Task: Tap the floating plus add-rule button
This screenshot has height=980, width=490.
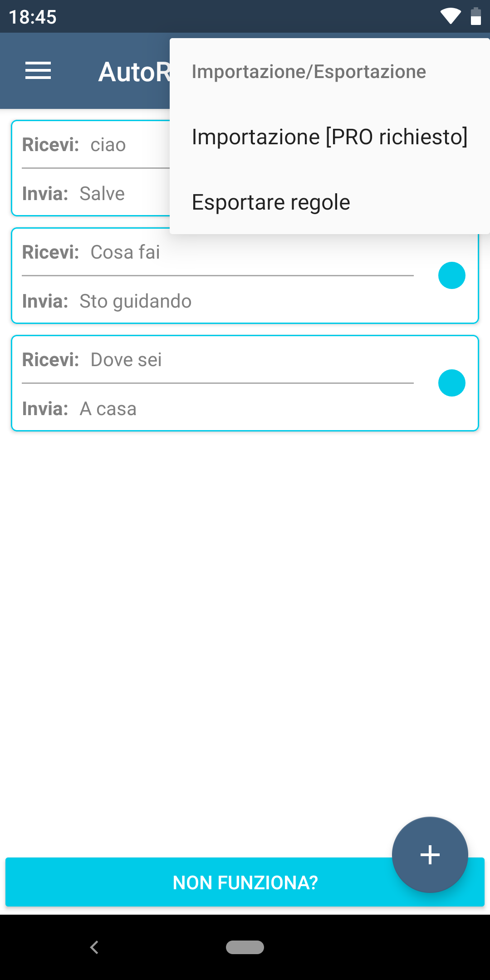Action: coord(430,855)
